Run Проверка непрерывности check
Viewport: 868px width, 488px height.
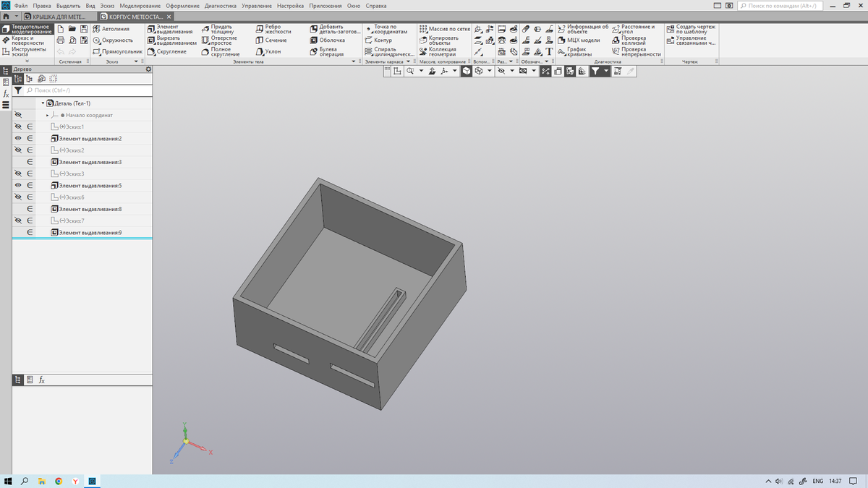point(637,52)
